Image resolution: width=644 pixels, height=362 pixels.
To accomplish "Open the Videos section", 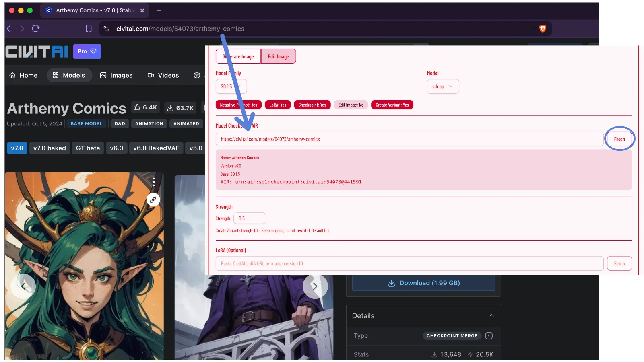I will 163,75.
